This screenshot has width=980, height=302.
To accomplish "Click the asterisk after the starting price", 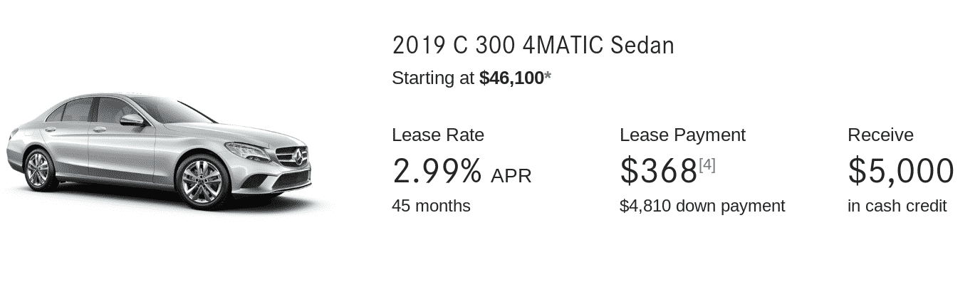I will click(x=548, y=77).
